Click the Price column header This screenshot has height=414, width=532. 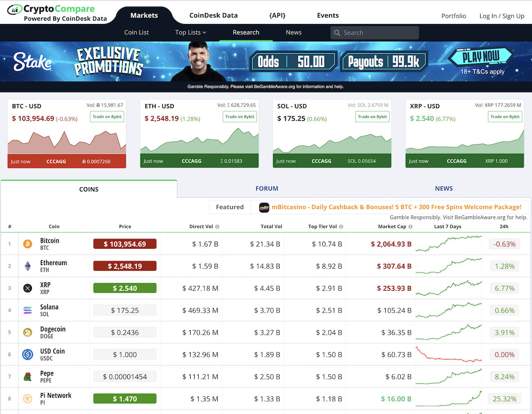(x=125, y=227)
